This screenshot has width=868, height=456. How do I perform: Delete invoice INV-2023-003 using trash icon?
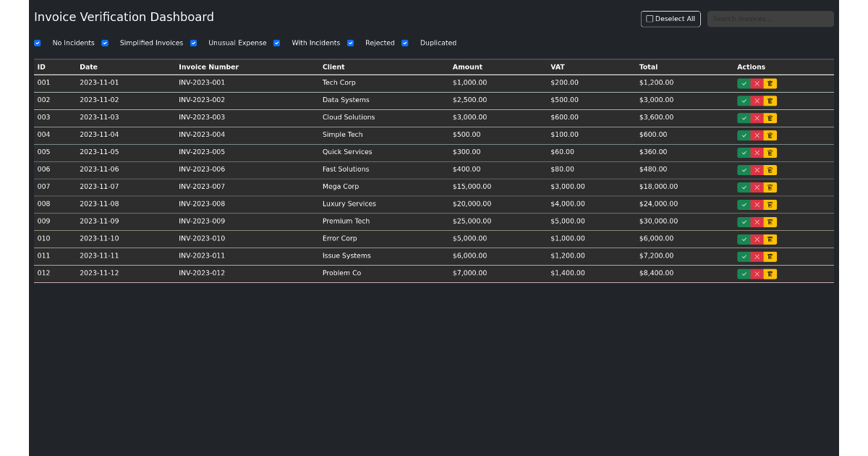click(770, 118)
